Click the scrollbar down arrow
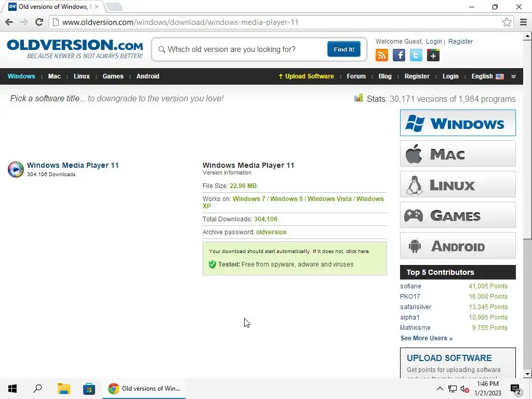532x399 pixels. coord(527,374)
